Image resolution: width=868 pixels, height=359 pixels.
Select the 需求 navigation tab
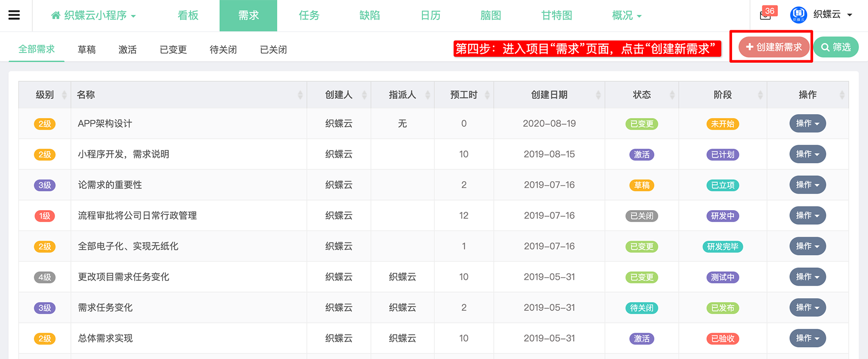pos(248,15)
